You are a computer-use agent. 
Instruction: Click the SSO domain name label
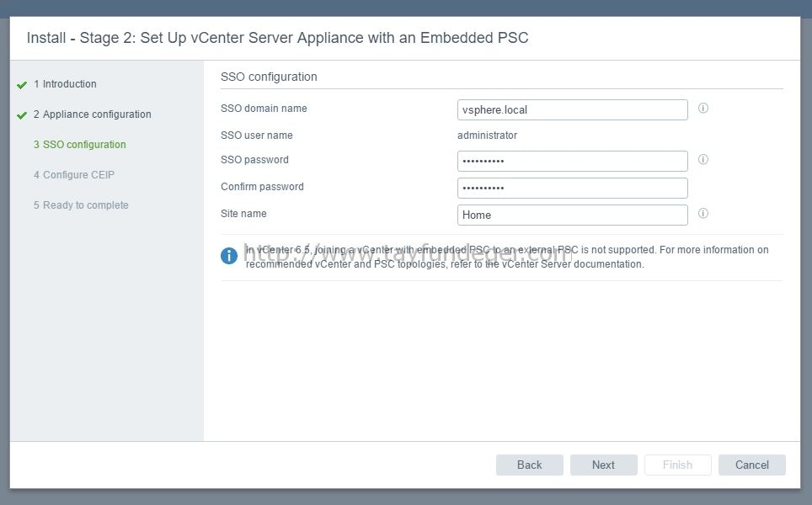click(x=264, y=108)
